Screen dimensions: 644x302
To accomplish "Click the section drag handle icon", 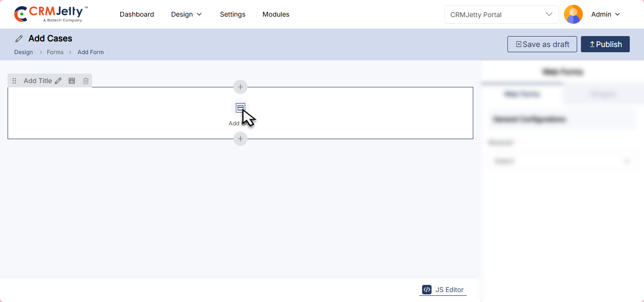I will (x=14, y=81).
